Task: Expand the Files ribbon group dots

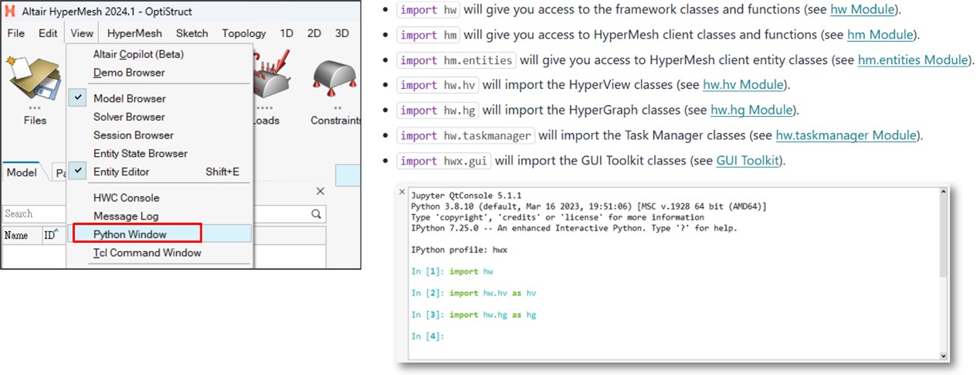Action: [34, 107]
